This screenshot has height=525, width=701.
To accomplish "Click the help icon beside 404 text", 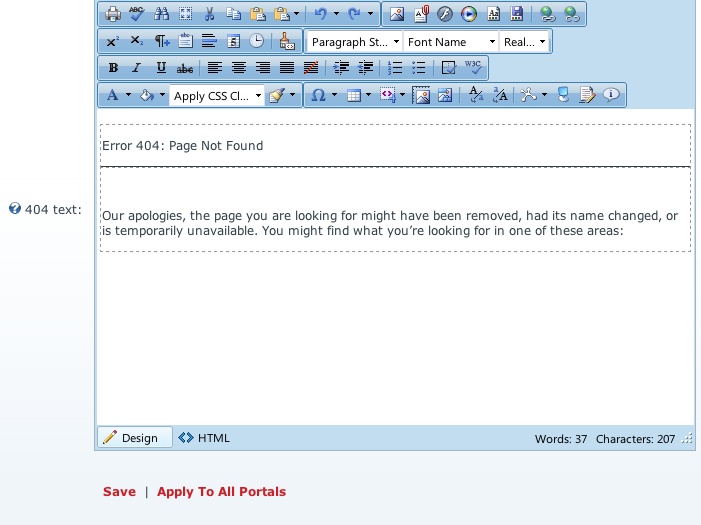I will pyautogui.click(x=15, y=208).
